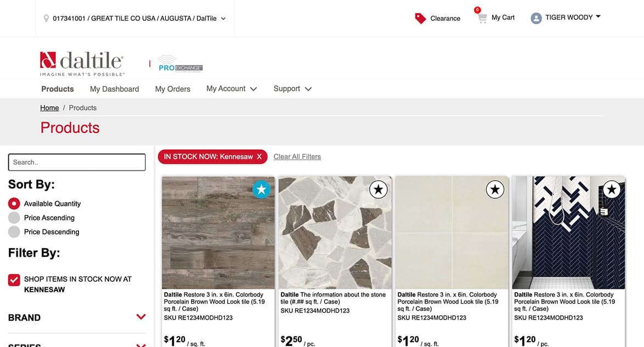Click the shopping cart icon
644x347 pixels.
point(482,18)
